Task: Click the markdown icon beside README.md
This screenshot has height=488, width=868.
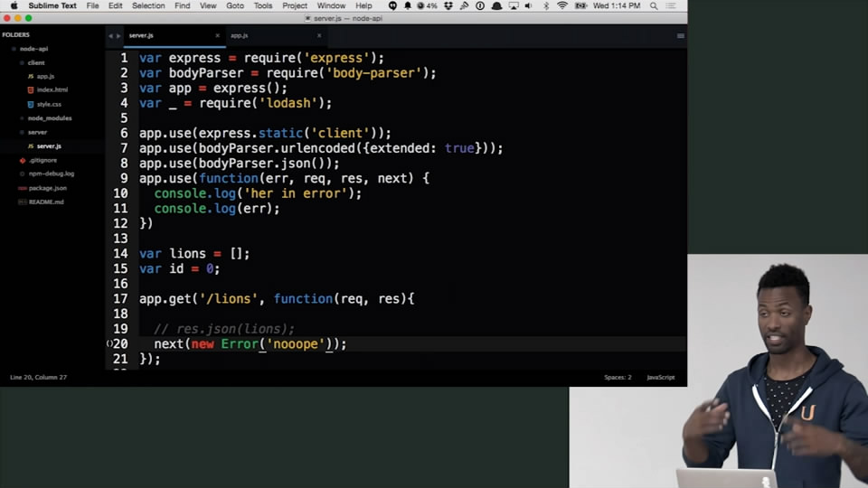Action: point(22,202)
